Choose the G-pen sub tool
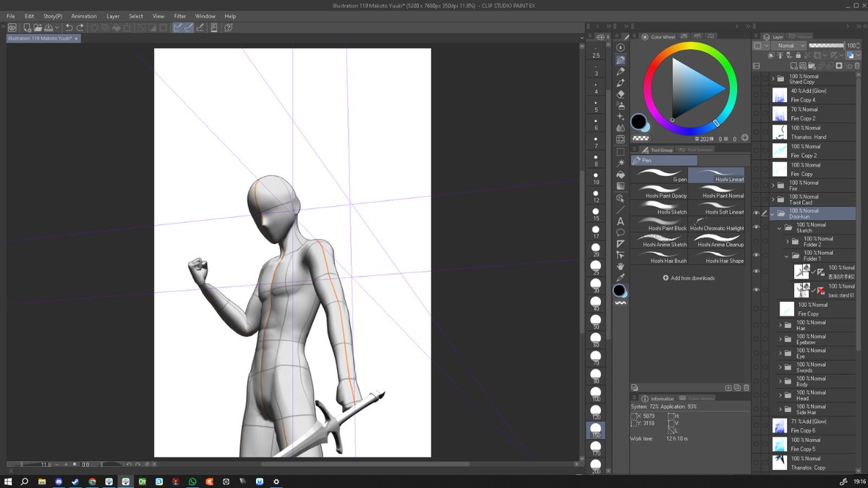Viewport: 868px width, 488px height. pyautogui.click(x=659, y=175)
